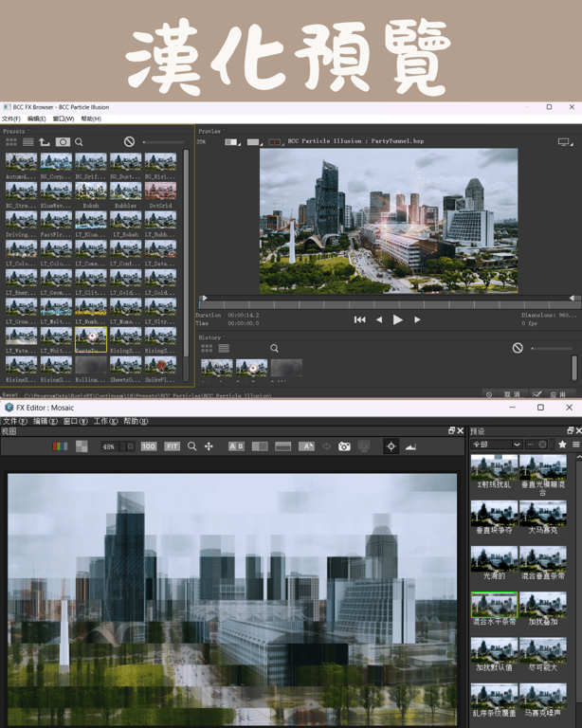
Task: Toggle RGB channels icon in FX Editor
Action: point(60,446)
